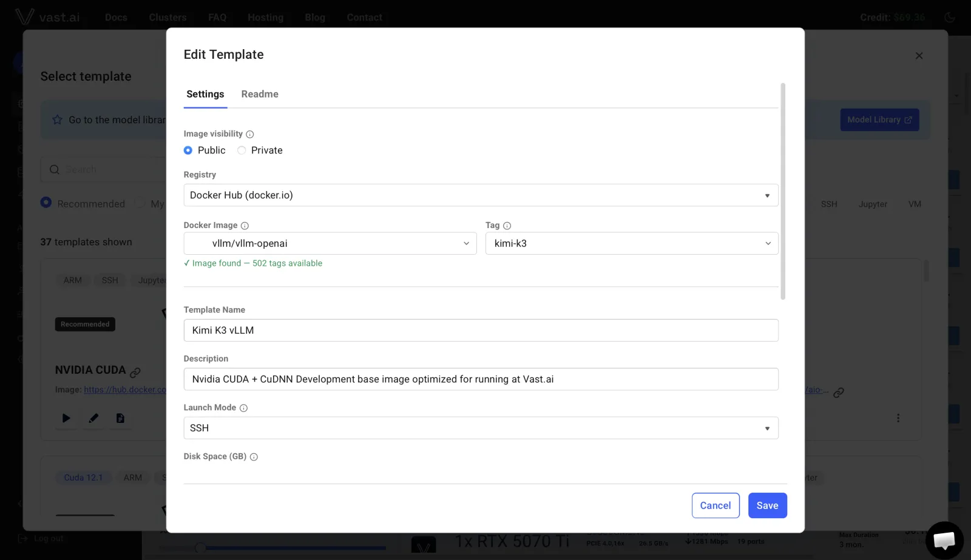Open the Model Library button
The width and height of the screenshot is (971, 560).
click(879, 120)
